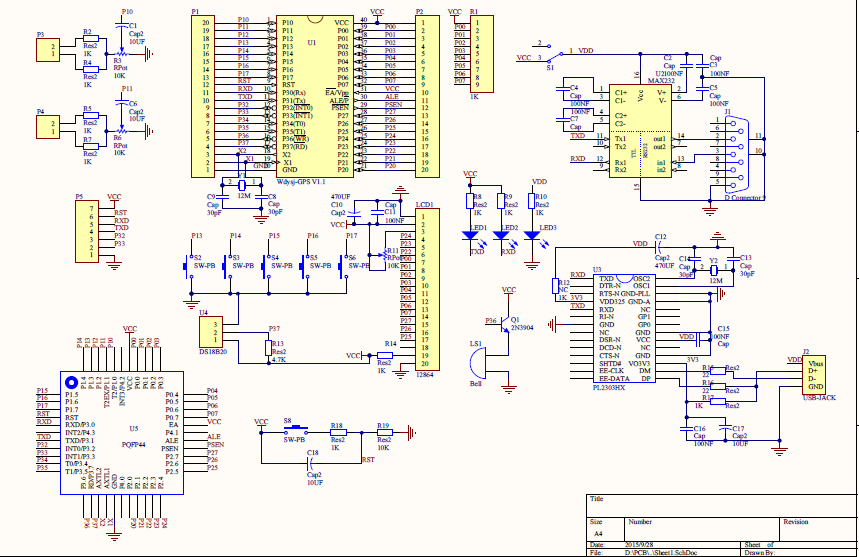This screenshot has width=859, height=557.
Task: Select resistor R5 near P4
Action: (90, 116)
